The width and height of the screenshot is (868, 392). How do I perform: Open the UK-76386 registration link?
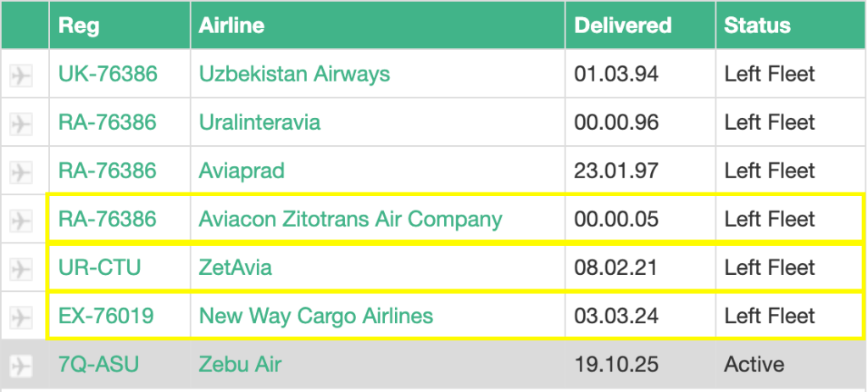pos(108,74)
